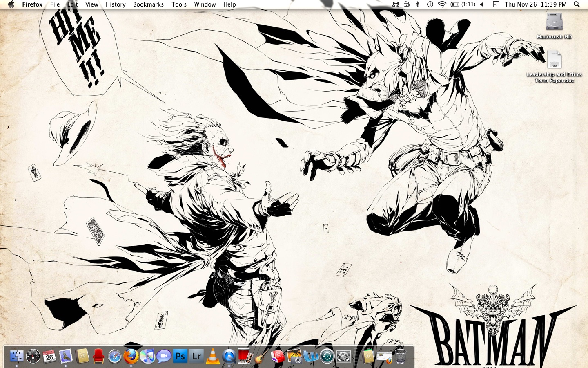Open Address Book beside the Mail icon
The image size is (588, 368).
[82, 356]
